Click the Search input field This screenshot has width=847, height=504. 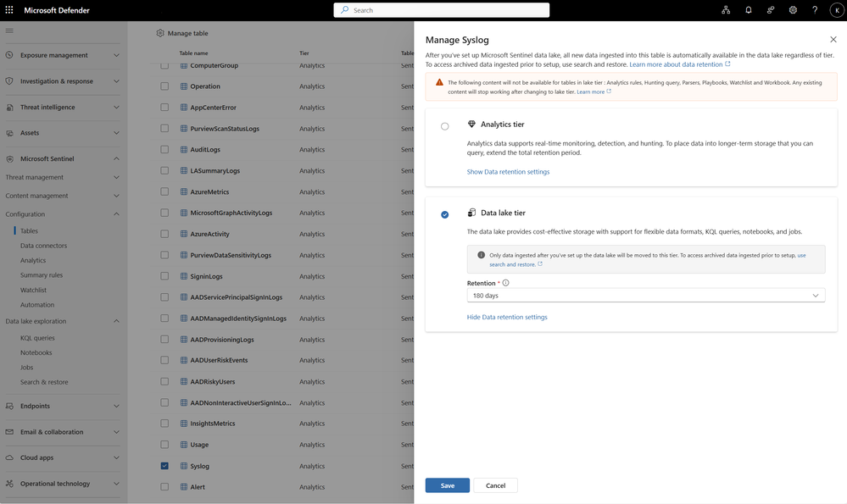[x=442, y=9]
